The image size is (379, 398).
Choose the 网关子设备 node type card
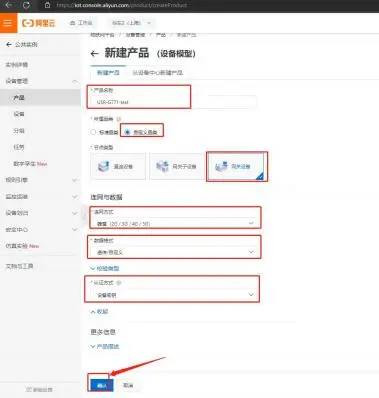pos(177,166)
